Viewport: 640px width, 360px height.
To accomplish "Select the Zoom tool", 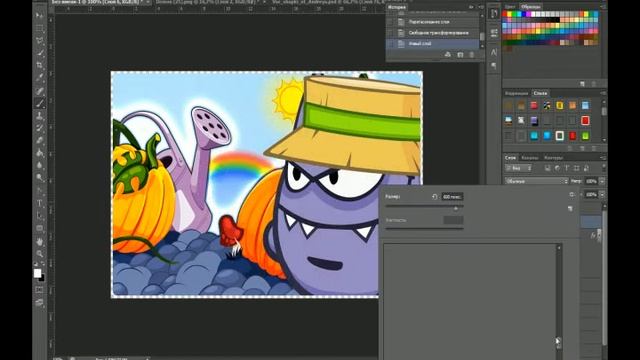I will coord(40,254).
